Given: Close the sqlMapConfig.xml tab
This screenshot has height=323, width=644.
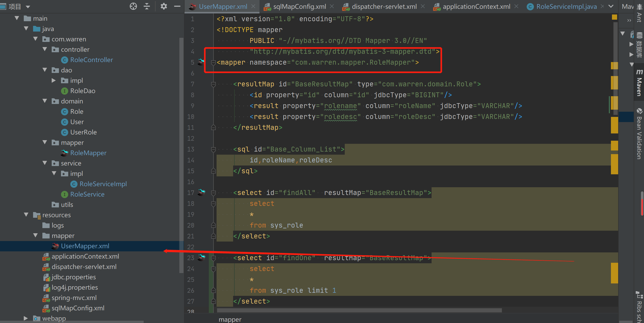Looking at the screenshot, I should pyautogui.click(x=332, y=6).
